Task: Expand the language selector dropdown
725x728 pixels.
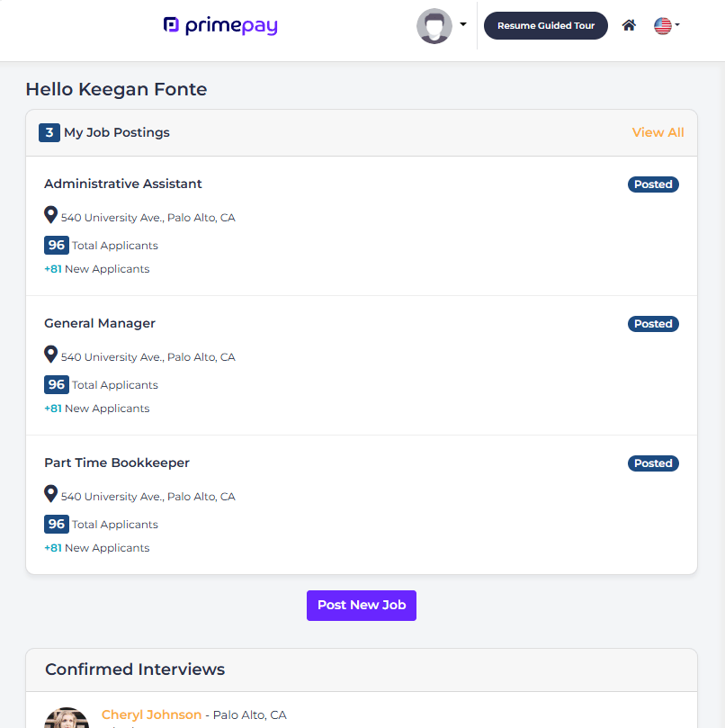Action: click(x=676, y=26)
